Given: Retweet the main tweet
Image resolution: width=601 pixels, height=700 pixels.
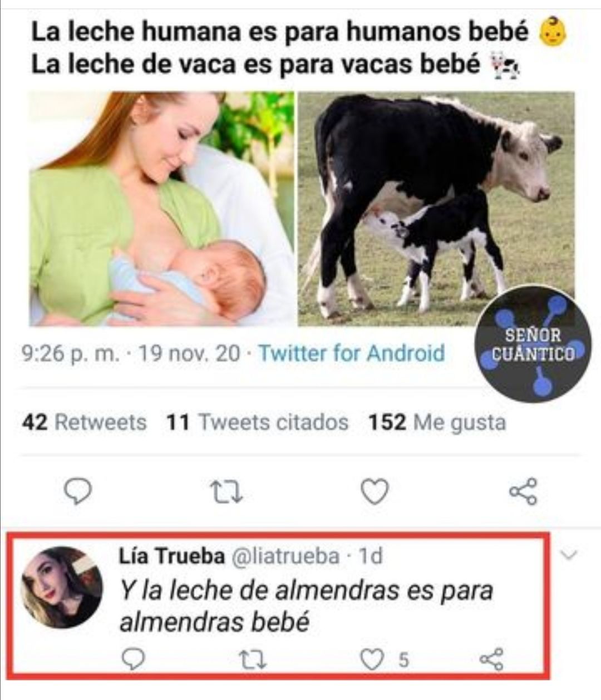Looking at the screenshot, I should click(226, 492).
